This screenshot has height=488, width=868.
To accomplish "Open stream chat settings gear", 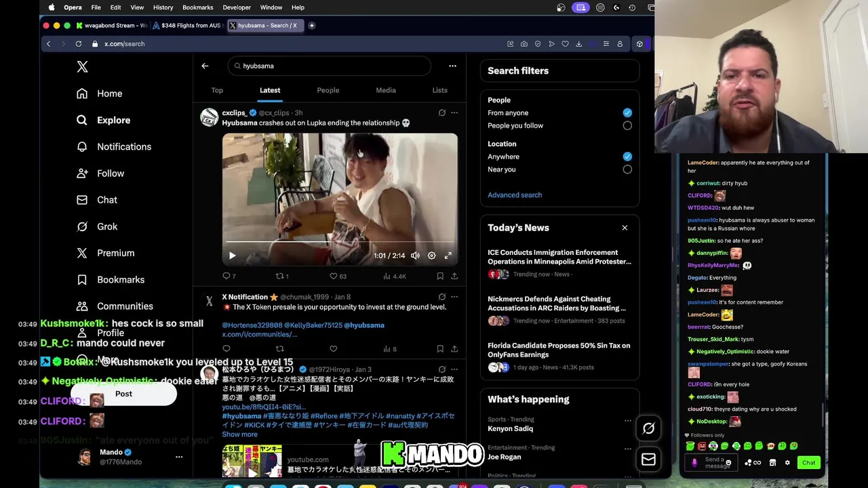I will (x=787, y=463).
